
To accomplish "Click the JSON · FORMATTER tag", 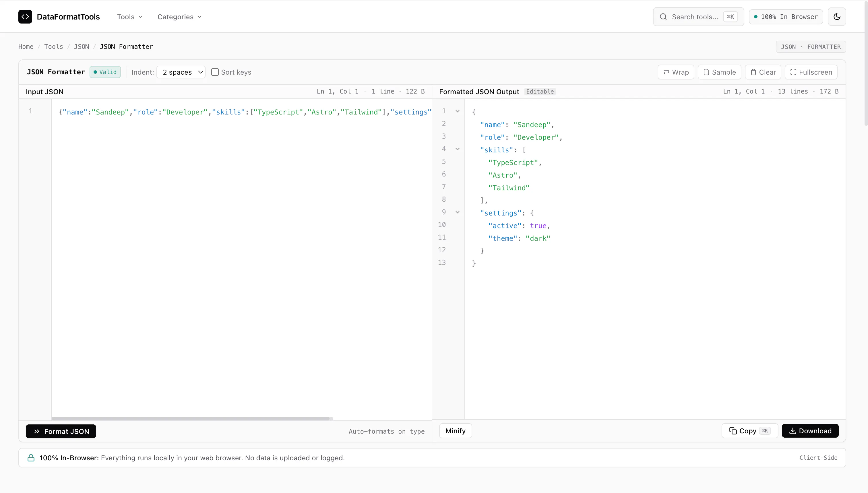I will (x=811, y=47).
